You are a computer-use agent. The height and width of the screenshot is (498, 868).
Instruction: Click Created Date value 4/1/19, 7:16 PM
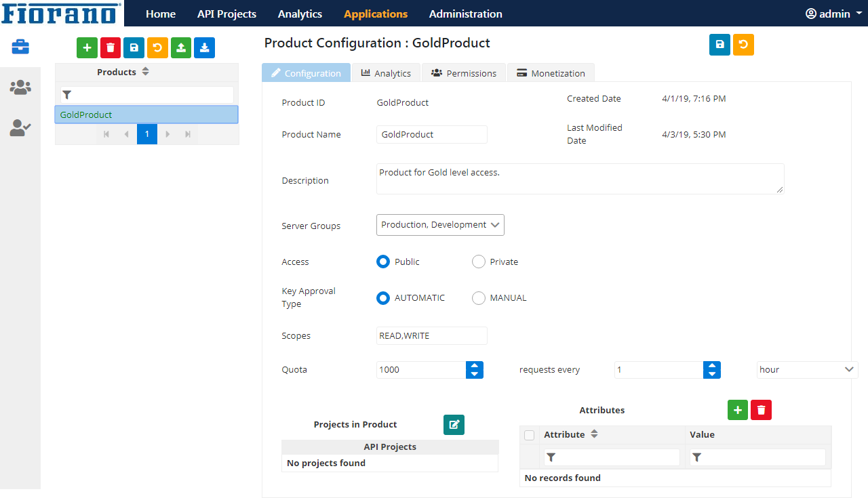click(694, 98)
